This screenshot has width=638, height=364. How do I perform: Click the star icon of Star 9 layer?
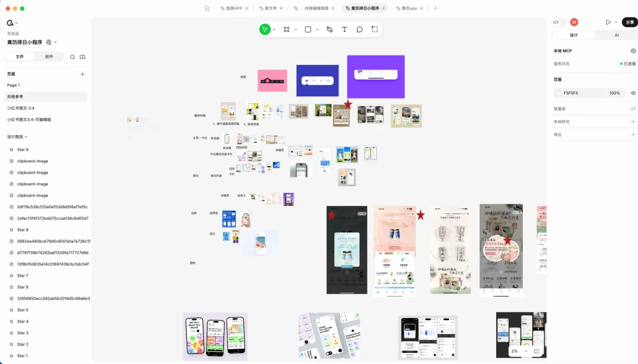11,149
